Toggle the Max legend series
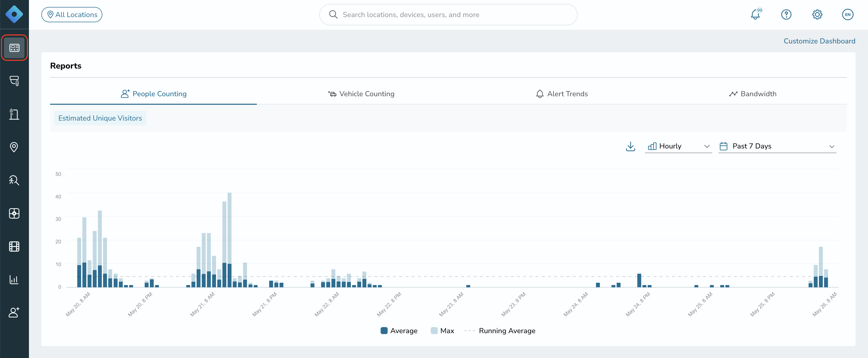868x358 pixels. click(442, 331)
